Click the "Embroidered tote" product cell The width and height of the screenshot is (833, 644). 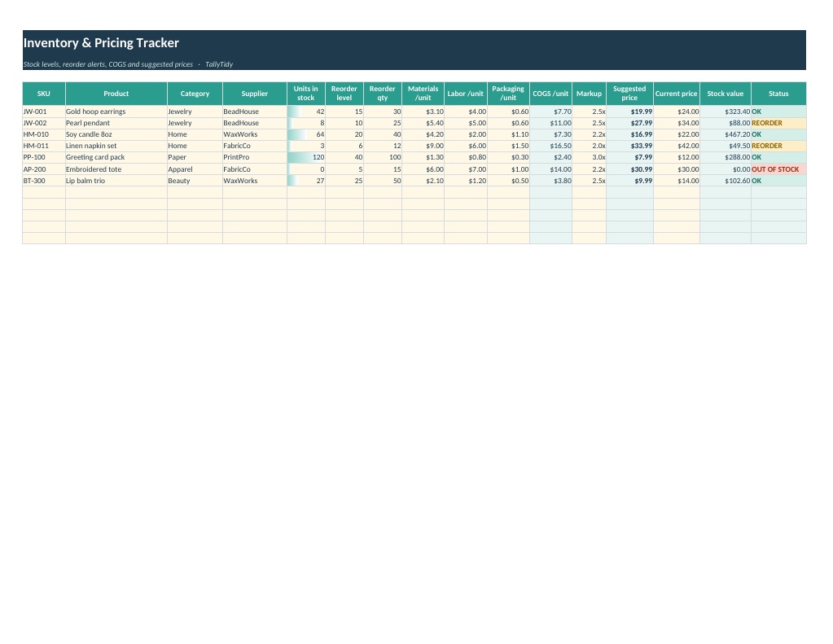coord(116,169)
